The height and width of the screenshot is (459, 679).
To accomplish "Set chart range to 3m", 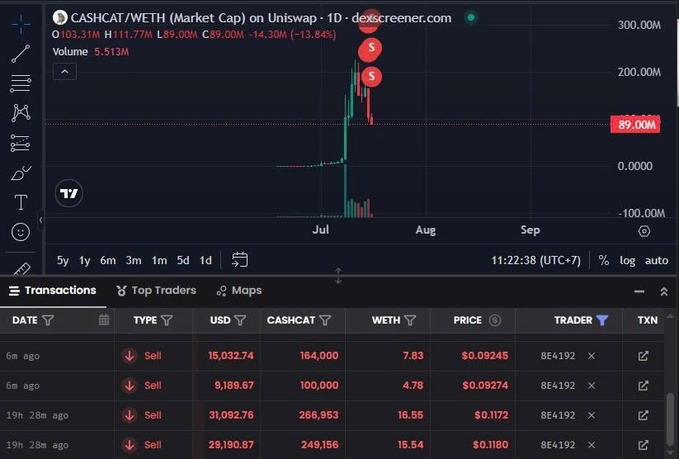I will (x=133, y=260).
